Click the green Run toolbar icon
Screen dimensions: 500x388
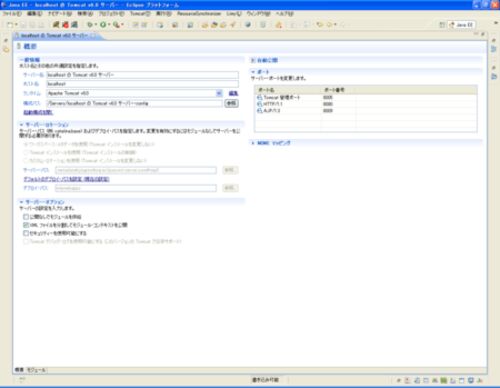[x=103, y=25]
